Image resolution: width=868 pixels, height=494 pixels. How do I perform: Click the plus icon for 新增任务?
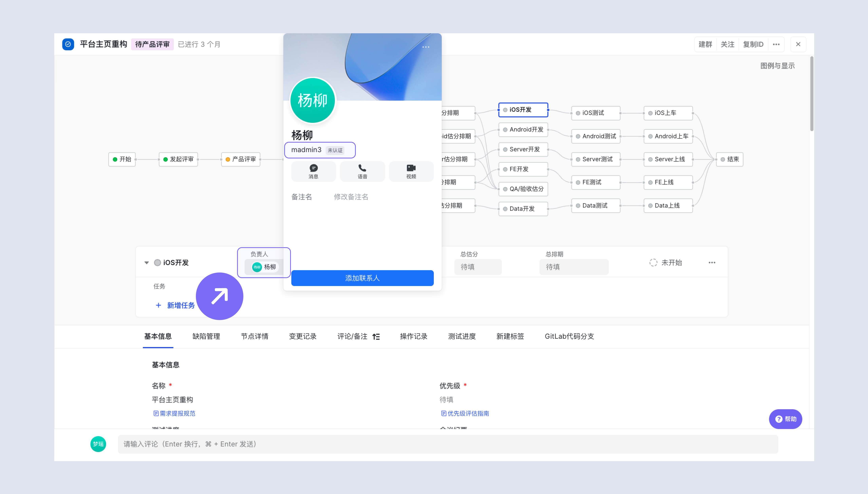(158, 305)
